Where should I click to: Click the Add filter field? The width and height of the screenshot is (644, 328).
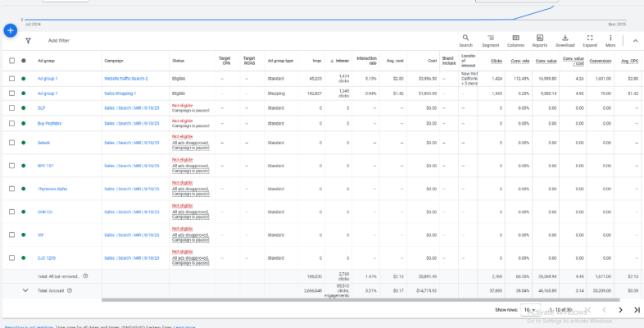59,41
